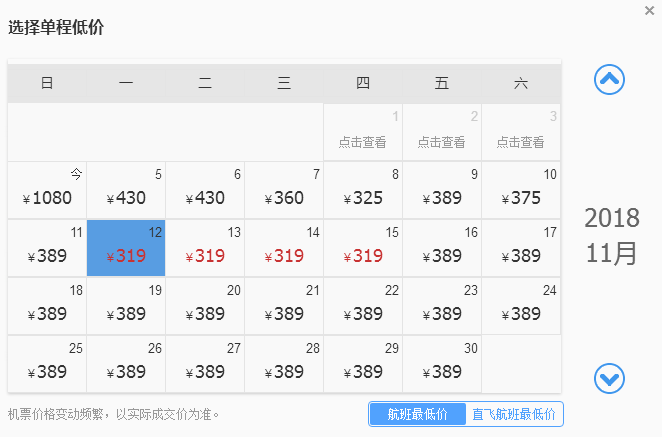Viewport: 662px width, 437px height.
Task: Click the 选择单程低价 title
Action: coord(56,27)
